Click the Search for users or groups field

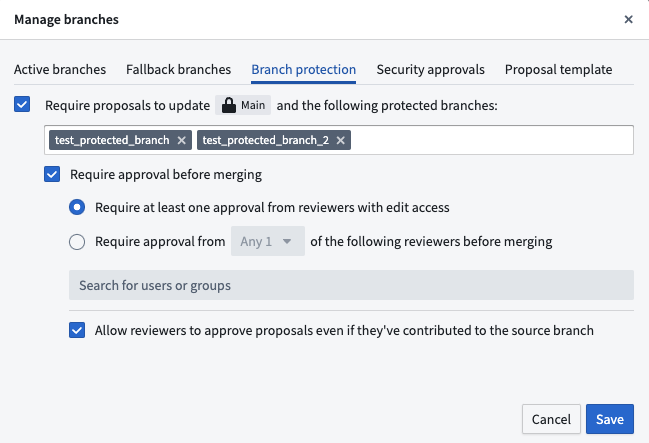point(351,285)
